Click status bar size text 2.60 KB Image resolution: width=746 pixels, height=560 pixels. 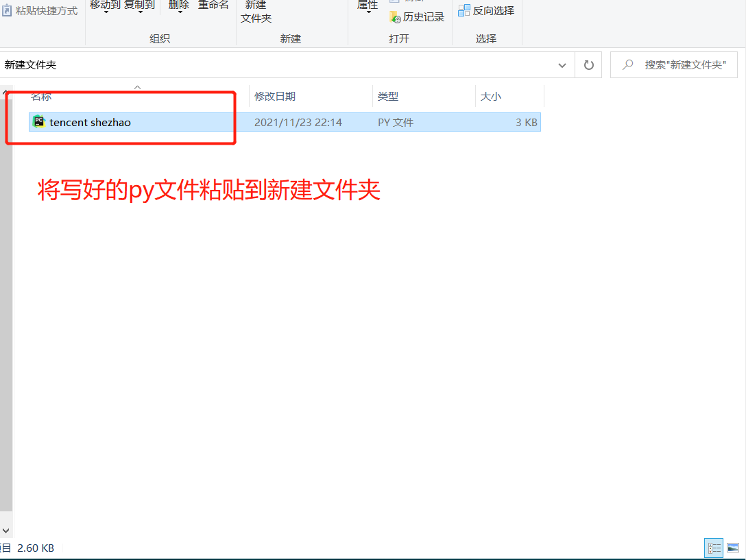click(36, 548)
